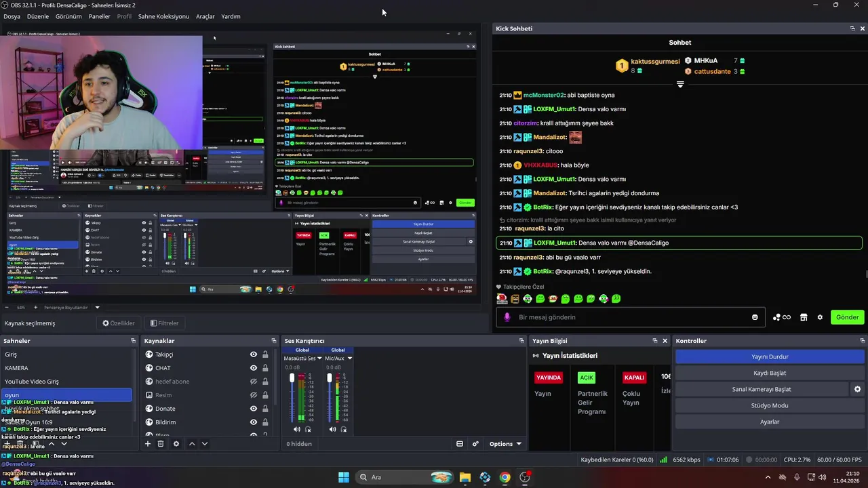Unlock the Donate source
Viewport: 868px width, 488px height.
265,409
